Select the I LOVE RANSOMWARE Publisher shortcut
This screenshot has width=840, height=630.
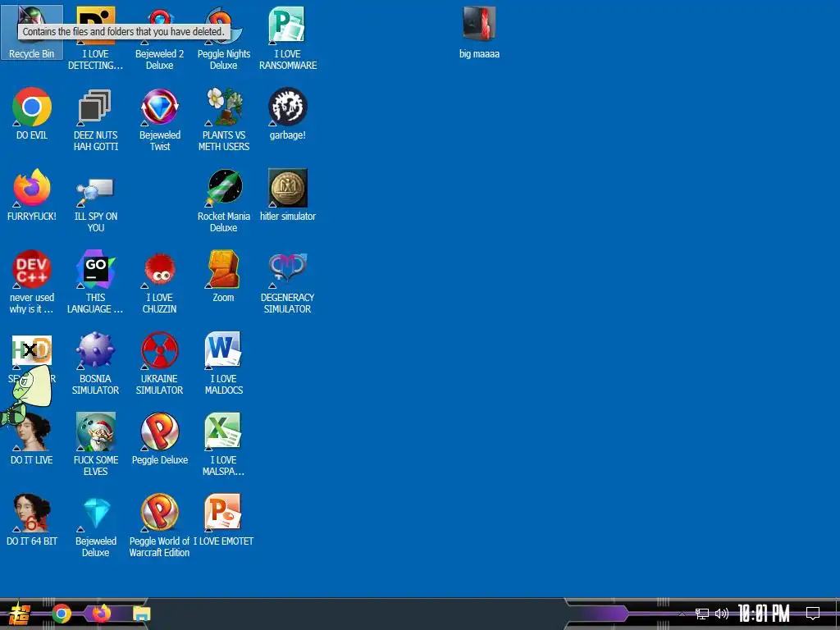[x=288, y=38]
